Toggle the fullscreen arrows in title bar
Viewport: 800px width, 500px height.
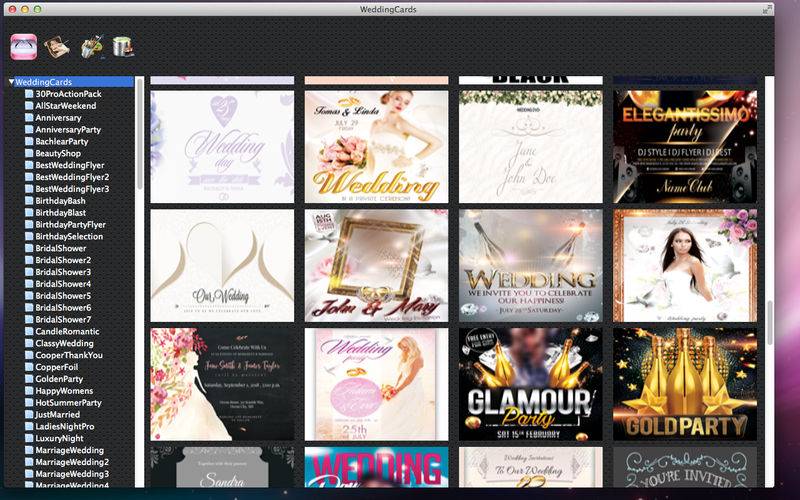tap(767, 9)
